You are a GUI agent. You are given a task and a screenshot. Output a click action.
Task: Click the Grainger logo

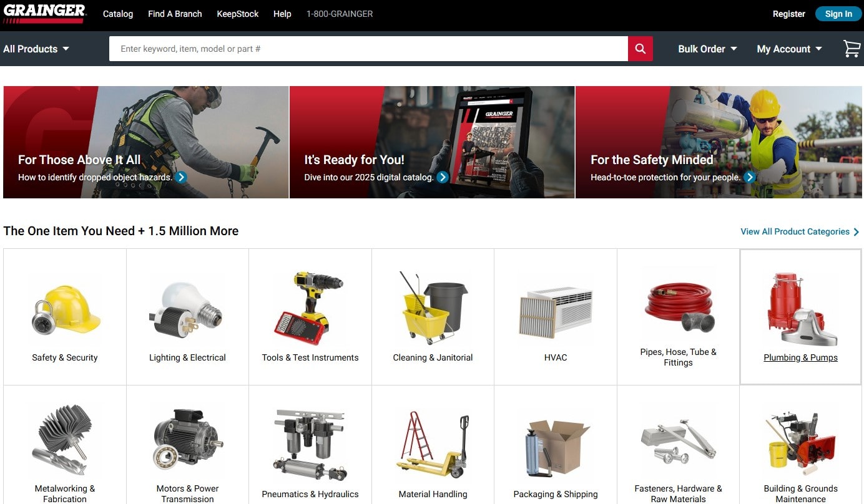click(44, 13)
